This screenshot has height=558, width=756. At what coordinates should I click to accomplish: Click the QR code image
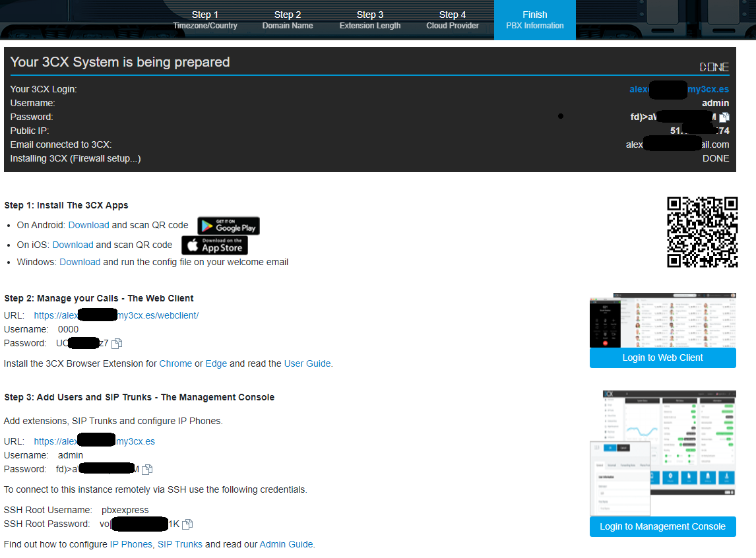(x=702, y=232)
